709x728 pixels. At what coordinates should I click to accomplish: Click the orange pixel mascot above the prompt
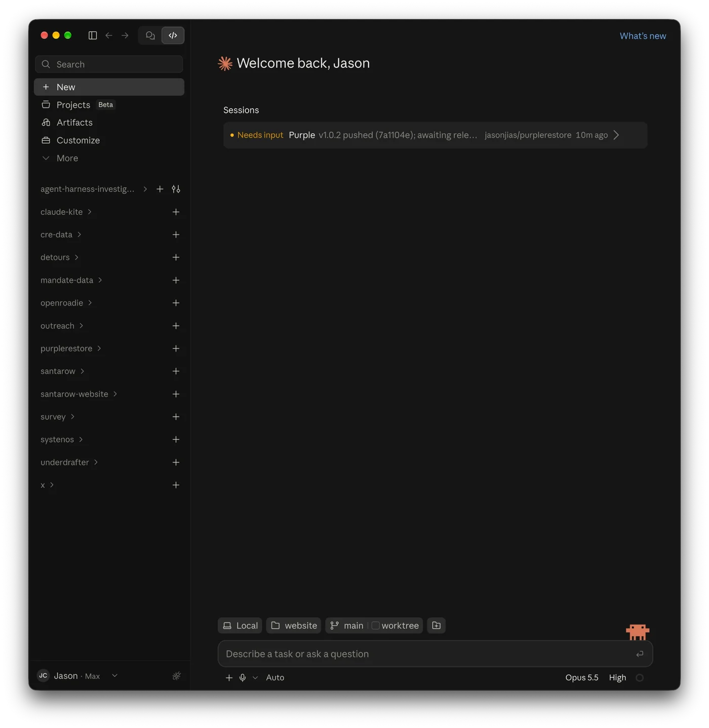[x=638, y=632]
